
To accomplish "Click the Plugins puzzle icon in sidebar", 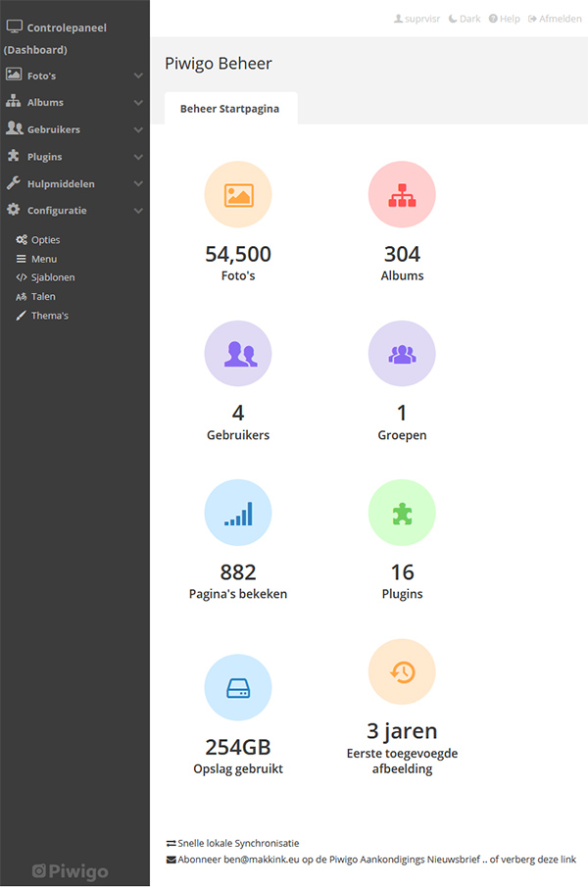I will [x=14, y=156].
